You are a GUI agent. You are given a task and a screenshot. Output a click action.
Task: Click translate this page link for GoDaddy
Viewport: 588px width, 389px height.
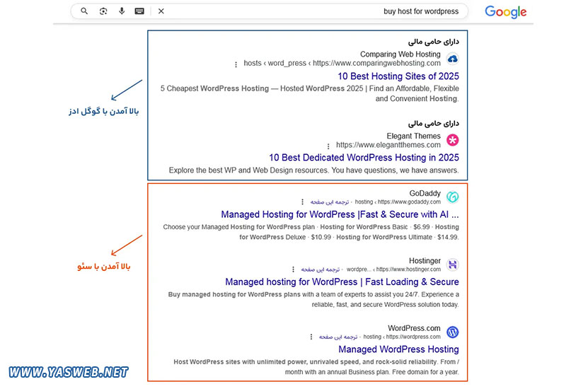[329, 202]
